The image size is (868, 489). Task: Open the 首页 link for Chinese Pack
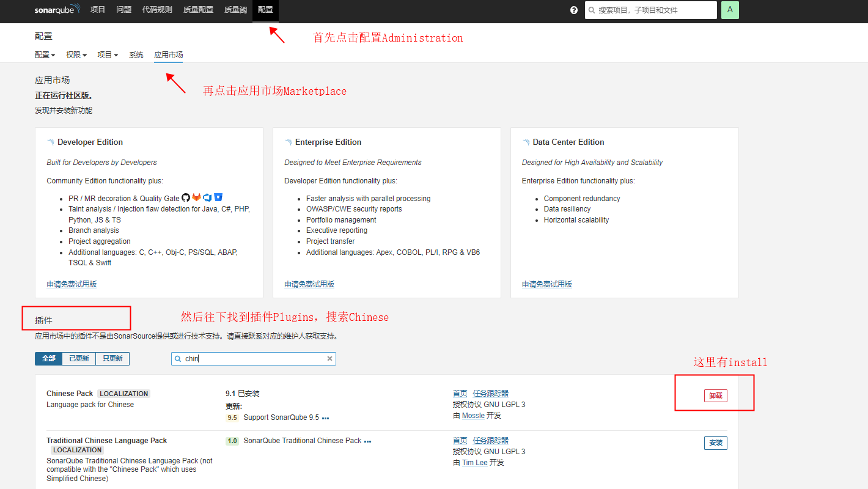(460, 394)
